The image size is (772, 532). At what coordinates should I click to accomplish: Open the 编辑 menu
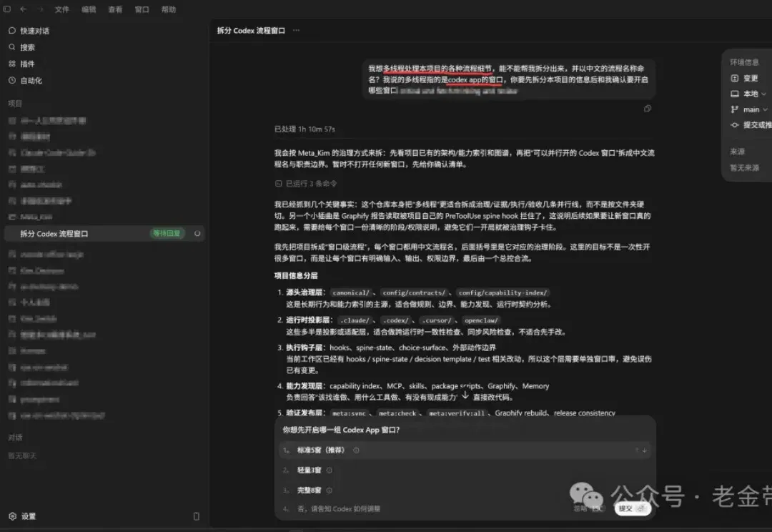pyautogui.click(x=89, y=9)
